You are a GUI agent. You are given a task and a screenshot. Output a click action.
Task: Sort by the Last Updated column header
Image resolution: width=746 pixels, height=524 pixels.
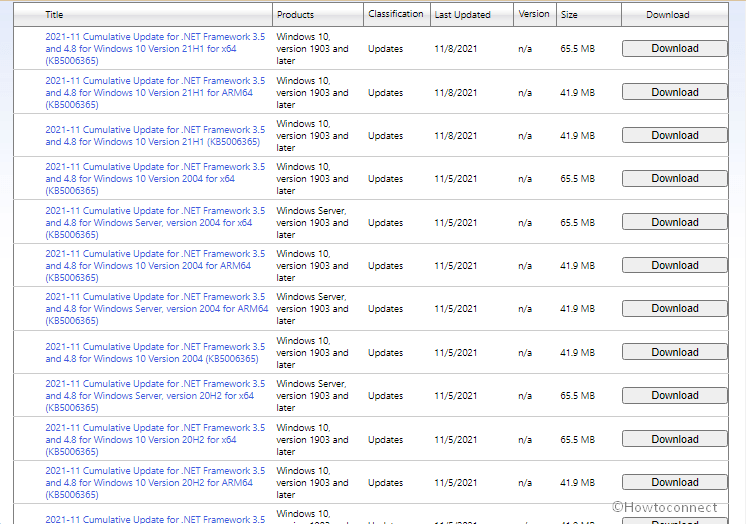pyautogui.click(x=462, y=15)
